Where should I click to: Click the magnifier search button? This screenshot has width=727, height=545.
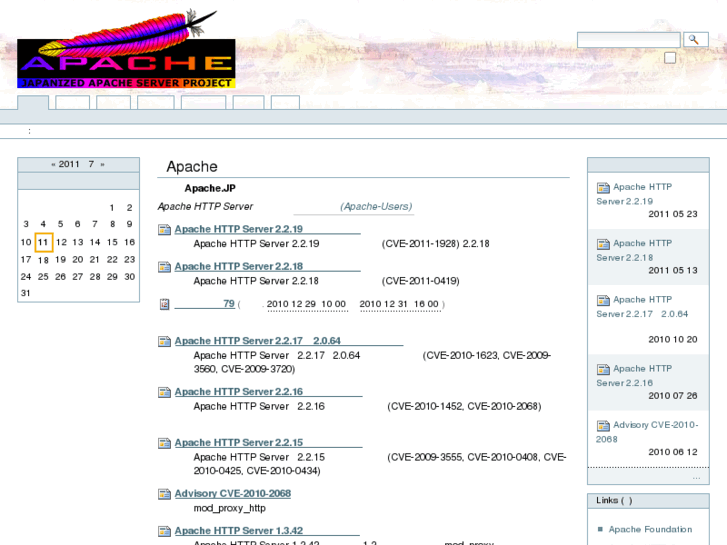[695, 40]
